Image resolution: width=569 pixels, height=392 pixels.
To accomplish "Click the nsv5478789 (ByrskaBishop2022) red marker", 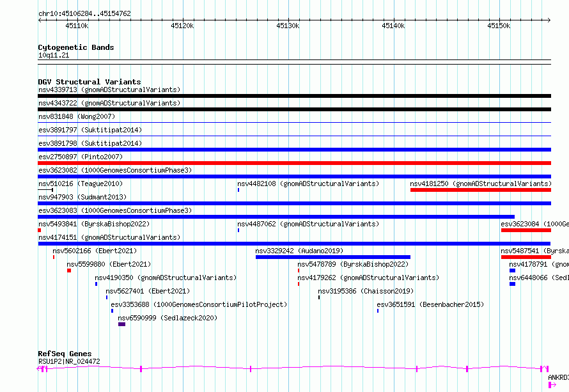I will coord(299,270).
